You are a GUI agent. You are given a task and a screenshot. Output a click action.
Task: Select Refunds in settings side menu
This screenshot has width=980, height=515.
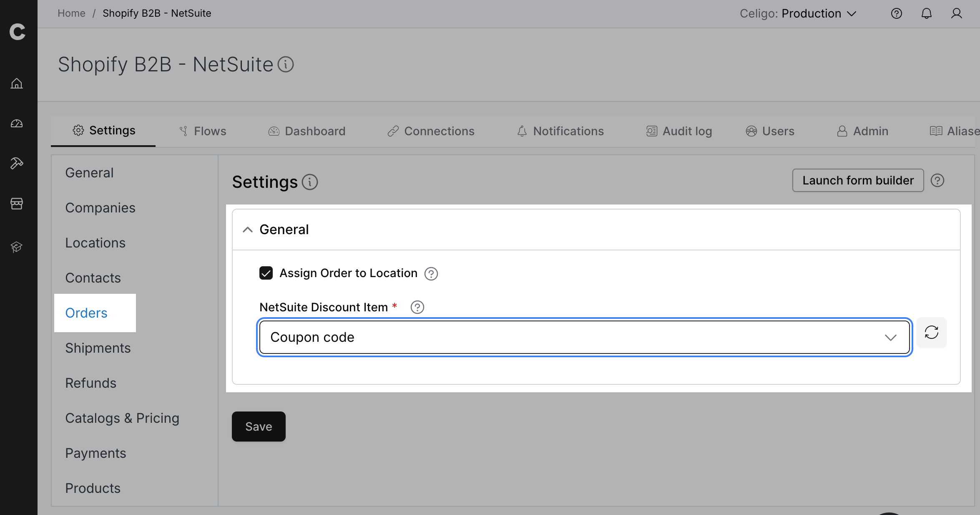point(90,383)
